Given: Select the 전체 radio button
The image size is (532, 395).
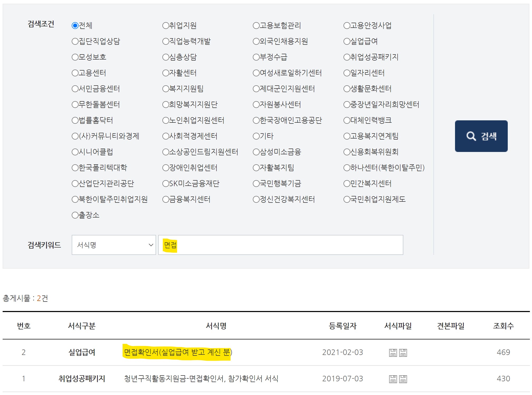Looking at the screenshot, I should click(x=75, y=26).
